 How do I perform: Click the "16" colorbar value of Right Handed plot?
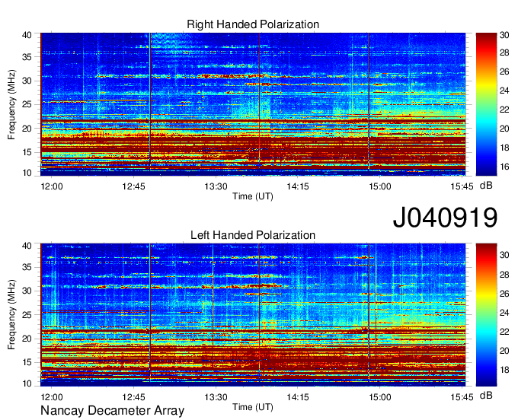point(504,167)
